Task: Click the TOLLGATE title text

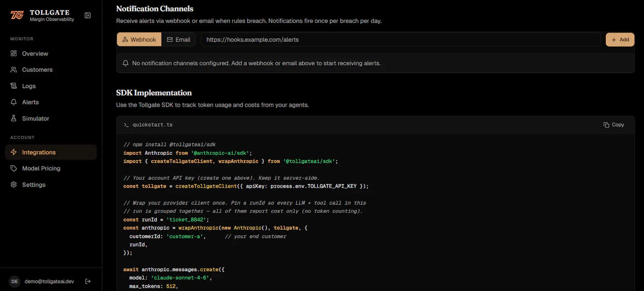Action: 50,12
